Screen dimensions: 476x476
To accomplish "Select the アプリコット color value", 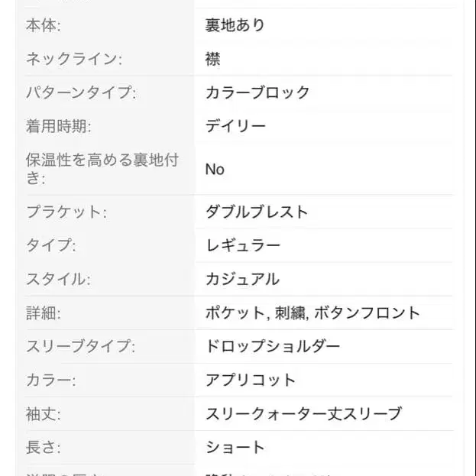I will pos(251,380).
